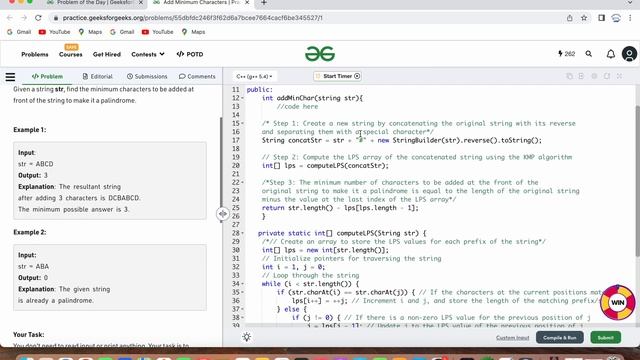This screenshot has width=640, height=360.
Task: Click the site lock icon
Action: pos(56,18)
